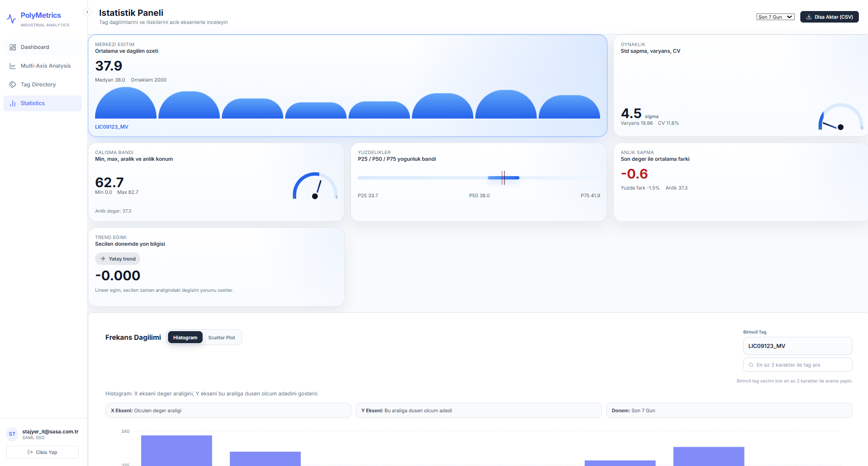Screen dimensions: 868x466
Task: Switch to the Histogram view
Action: pyautogui.click(x=185, y=337)
